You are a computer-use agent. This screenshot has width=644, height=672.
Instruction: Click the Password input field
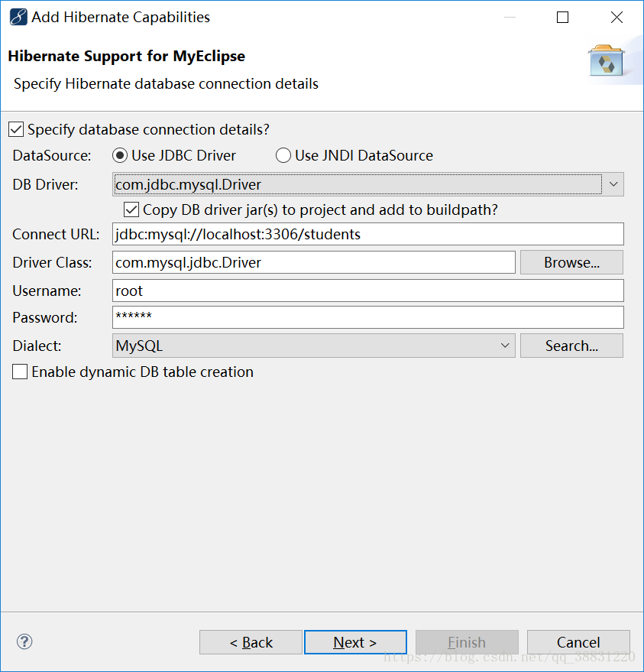[367, 317]
